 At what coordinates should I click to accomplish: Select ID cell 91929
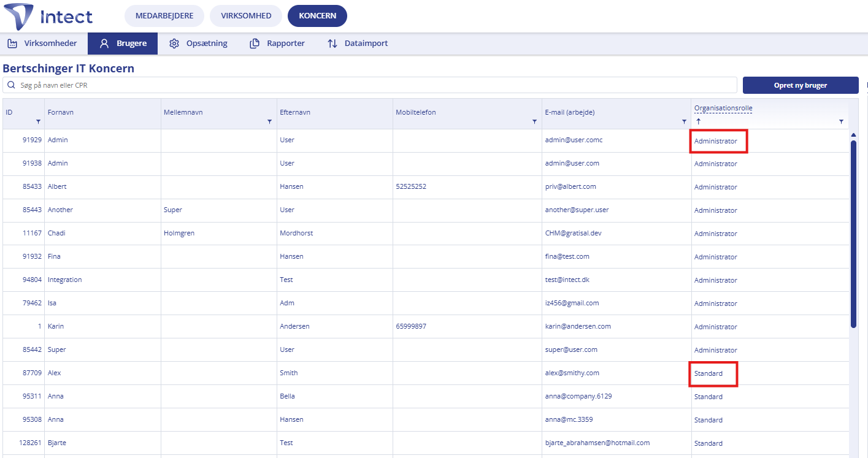point(32,140)
